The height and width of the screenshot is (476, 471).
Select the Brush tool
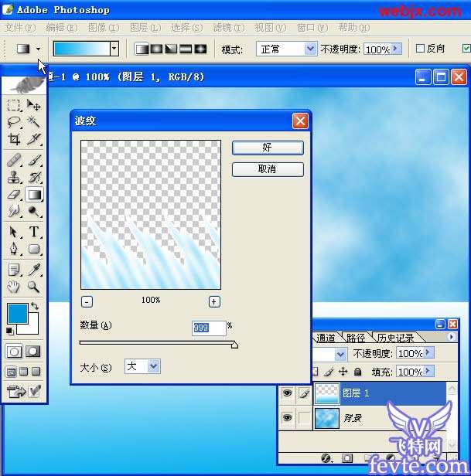click(x=33, y=160)
